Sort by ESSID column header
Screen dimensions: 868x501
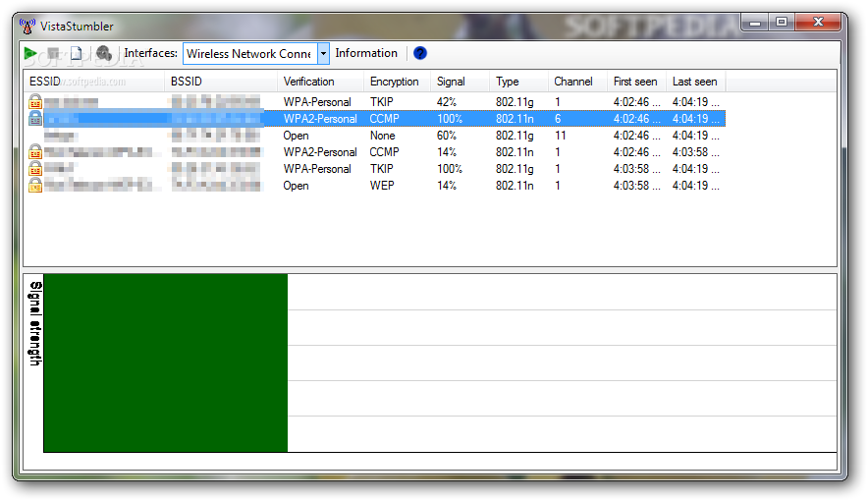pos(94,82)
